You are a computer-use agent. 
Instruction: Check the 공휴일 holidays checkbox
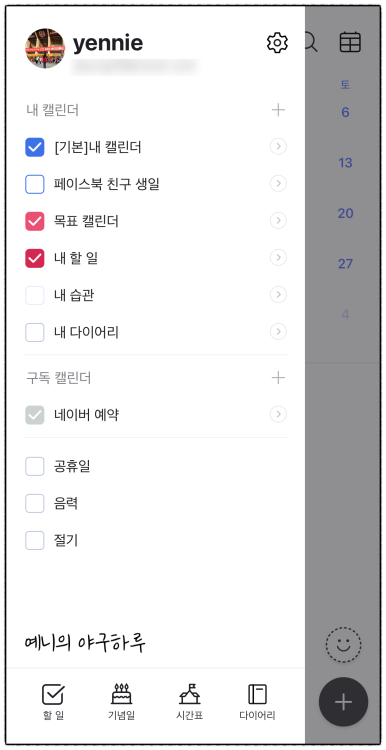[x=34, y=466]
